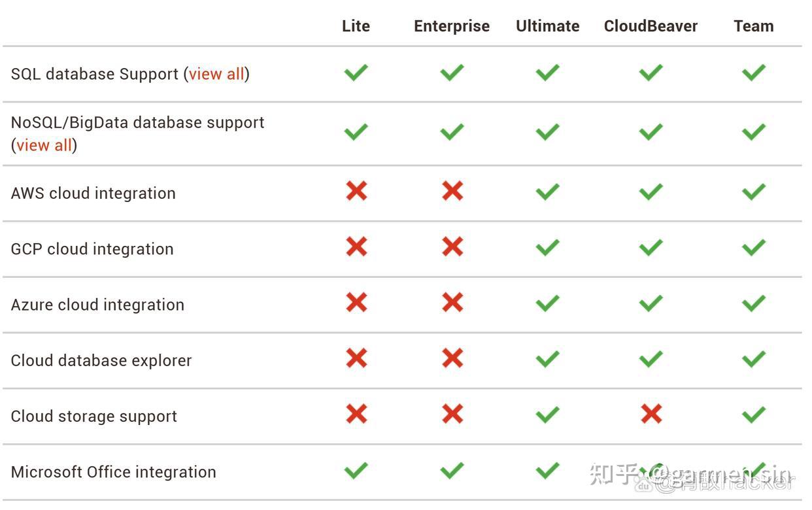812x510 pixels.
Task: Click the Cloud storage support row label
Action: (94, 416)
